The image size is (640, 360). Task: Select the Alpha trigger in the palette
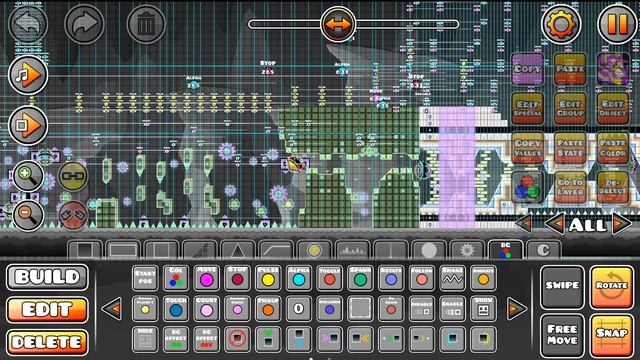coord(299,278)
